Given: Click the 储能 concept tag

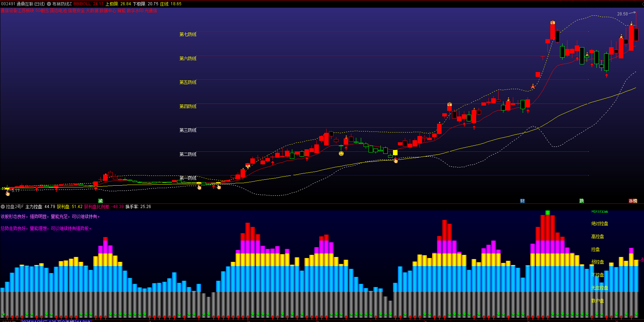Looking at the screenshot, I should (x=122, y=10).
